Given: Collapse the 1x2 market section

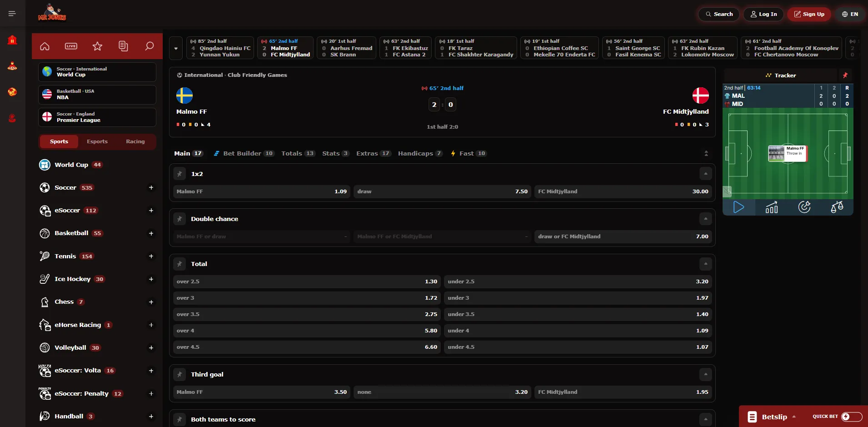Looking at the screenshot, I should coord(705,174).
